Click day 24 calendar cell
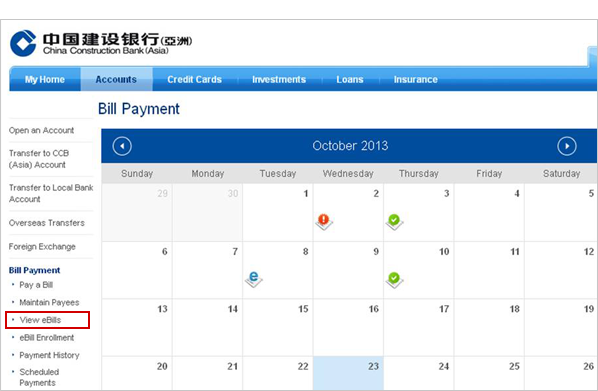This screenshot has height=391, width=598. tap(419, 373)
